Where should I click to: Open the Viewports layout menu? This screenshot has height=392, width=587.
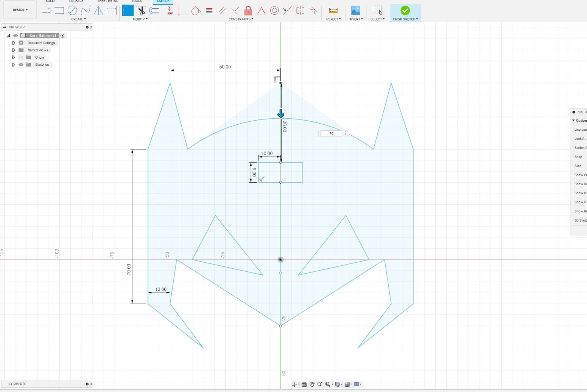coord(358,384)
